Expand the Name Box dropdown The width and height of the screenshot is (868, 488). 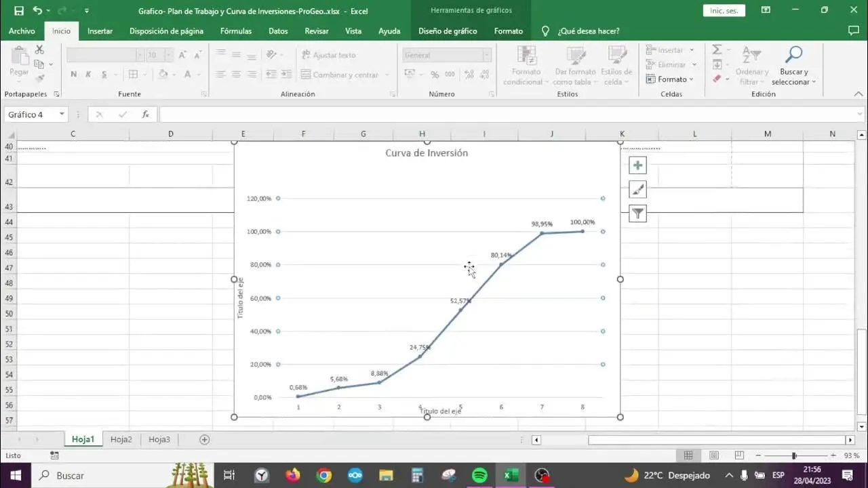point(62,115)
